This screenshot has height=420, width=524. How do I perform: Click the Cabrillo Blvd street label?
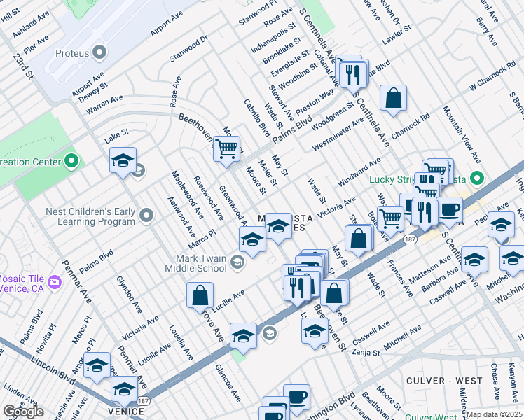[257, 118]
